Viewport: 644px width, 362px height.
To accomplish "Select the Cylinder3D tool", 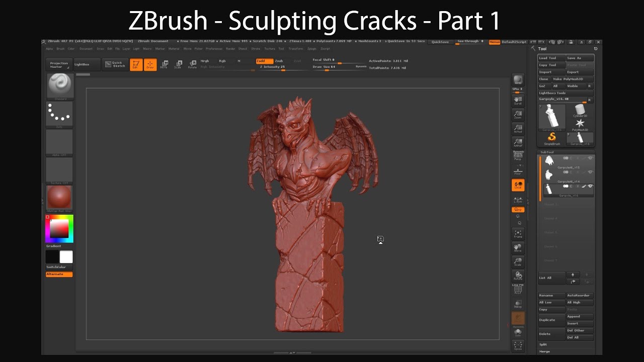I will click(580, 111).
